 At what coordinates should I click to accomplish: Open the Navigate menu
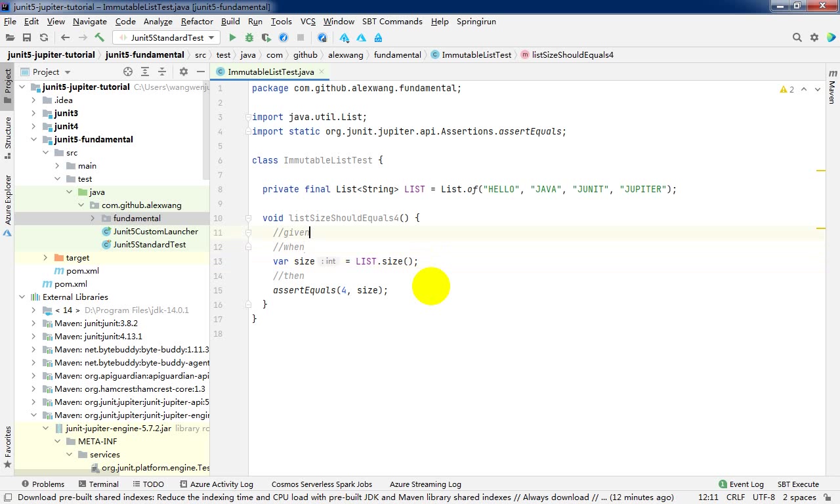(90, 21)
